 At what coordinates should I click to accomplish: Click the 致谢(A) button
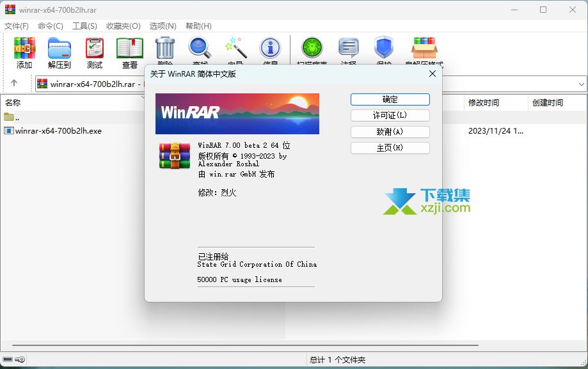[390, 132]
